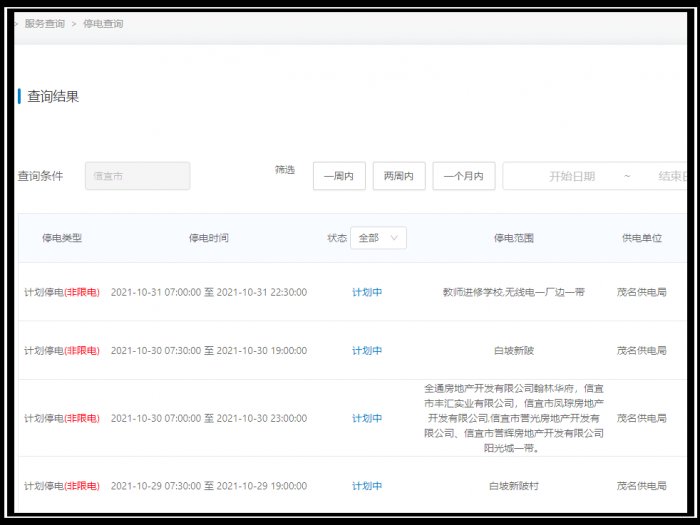Filter results by 两周内
700x525 pixels.
click(399, 176)
